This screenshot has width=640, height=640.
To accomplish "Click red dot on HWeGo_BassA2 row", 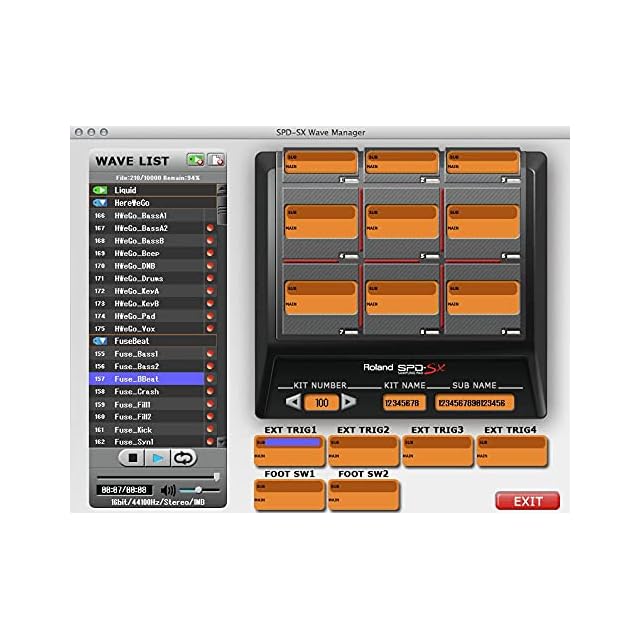I will (x=210, y=228).
